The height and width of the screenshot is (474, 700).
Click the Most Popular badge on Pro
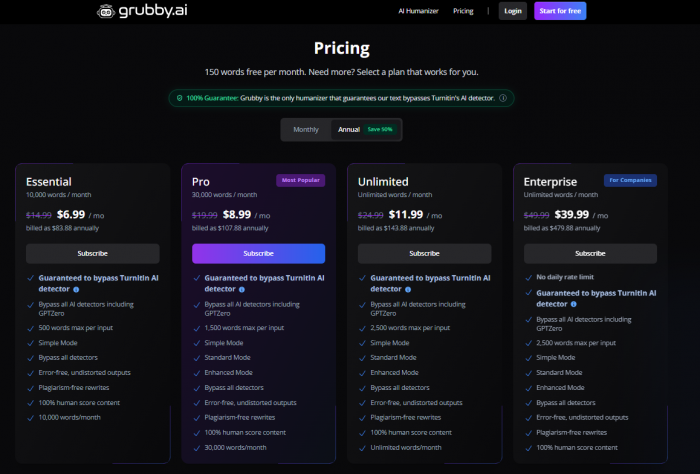(x=301, y=181)
